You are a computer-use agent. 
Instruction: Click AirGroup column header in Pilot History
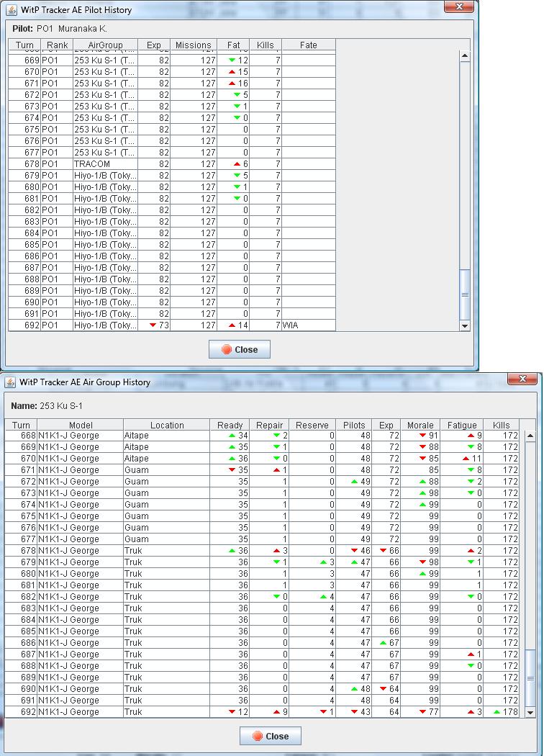coord(106,45)
